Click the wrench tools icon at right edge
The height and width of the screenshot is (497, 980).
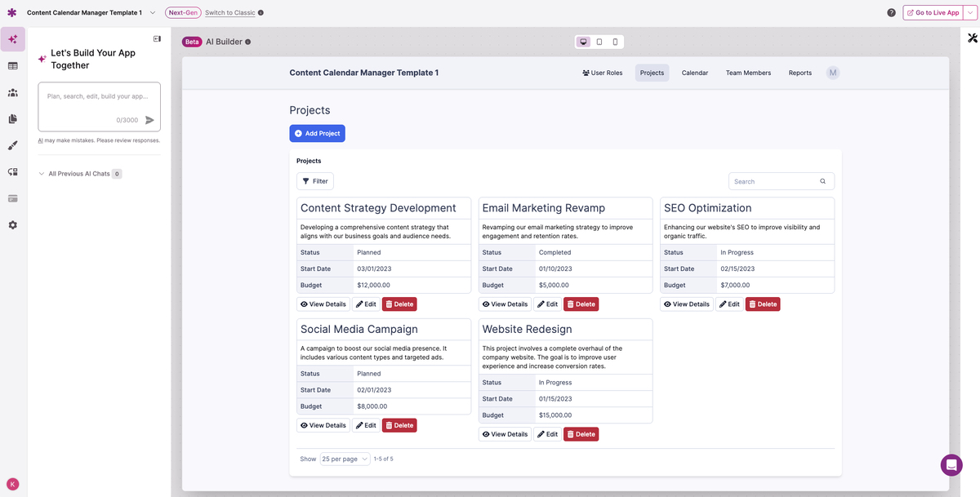973,38
